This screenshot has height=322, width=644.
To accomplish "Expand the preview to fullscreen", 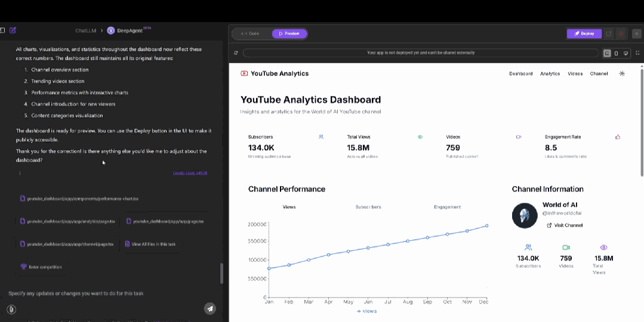I will (637, 53).
